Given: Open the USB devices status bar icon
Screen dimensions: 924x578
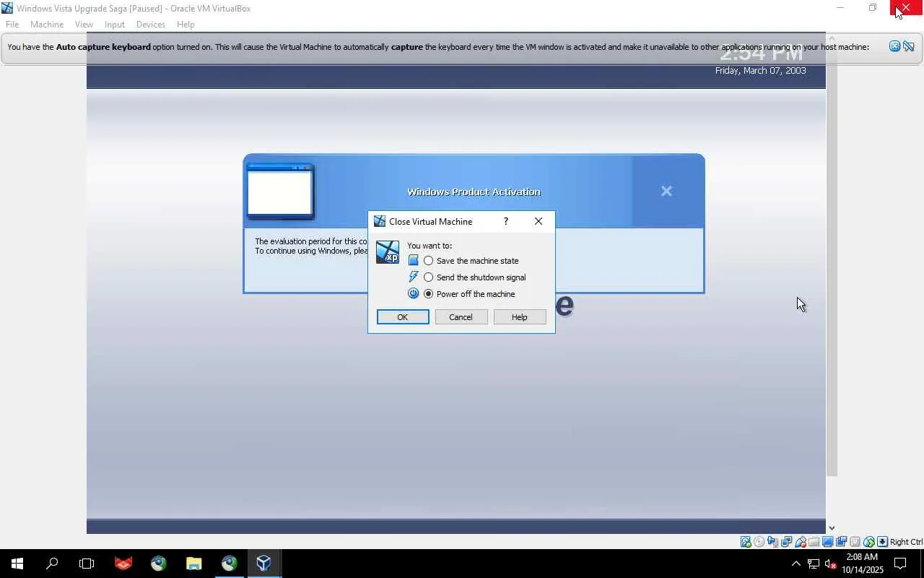Looking at the screenshot, I should (x=801, y=542).
